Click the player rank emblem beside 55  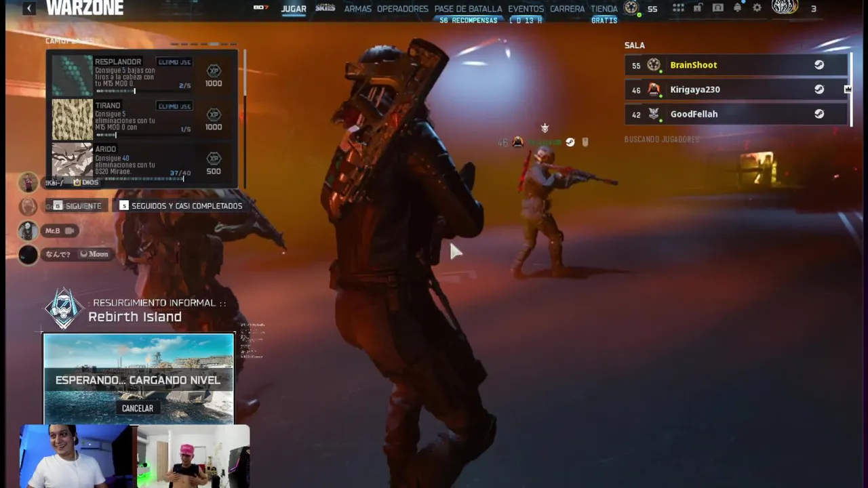[x=631, y=7]
